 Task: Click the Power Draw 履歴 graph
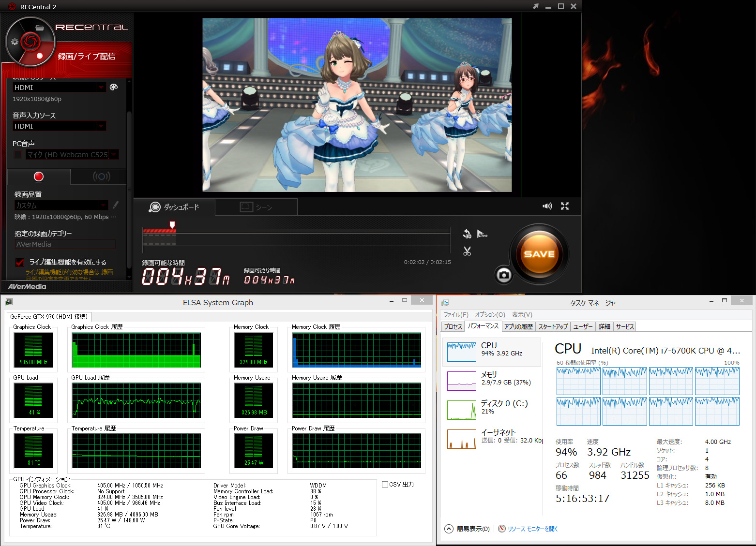(x=357, y=451)
